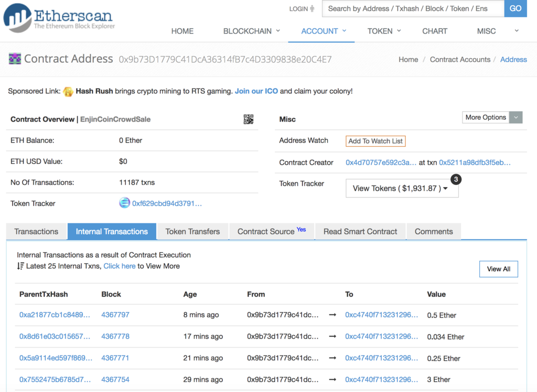Open To address in 3 Ether row
The height and width of the screenshot is (392, 537).
coord(382,379)
